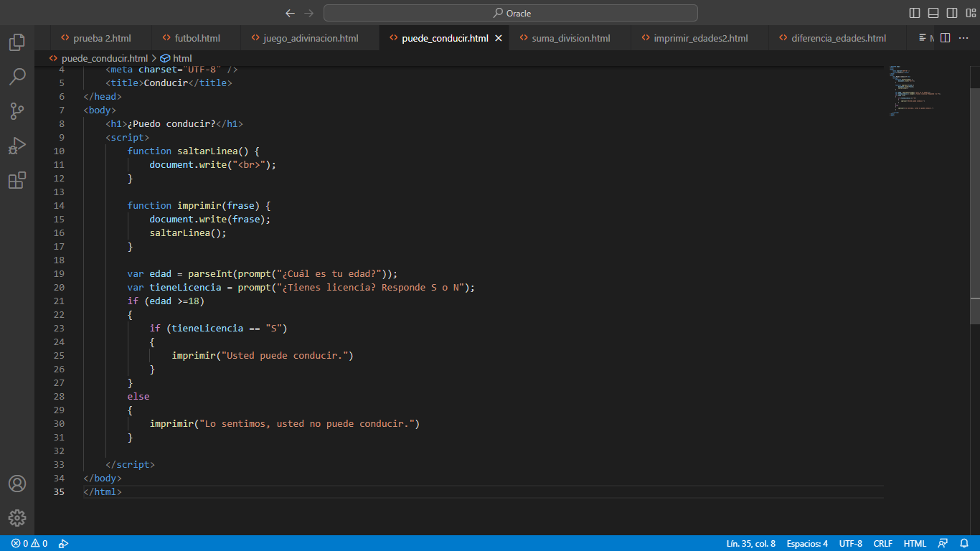
Task: Click the closing </script> tag
Action: (130, 464)
